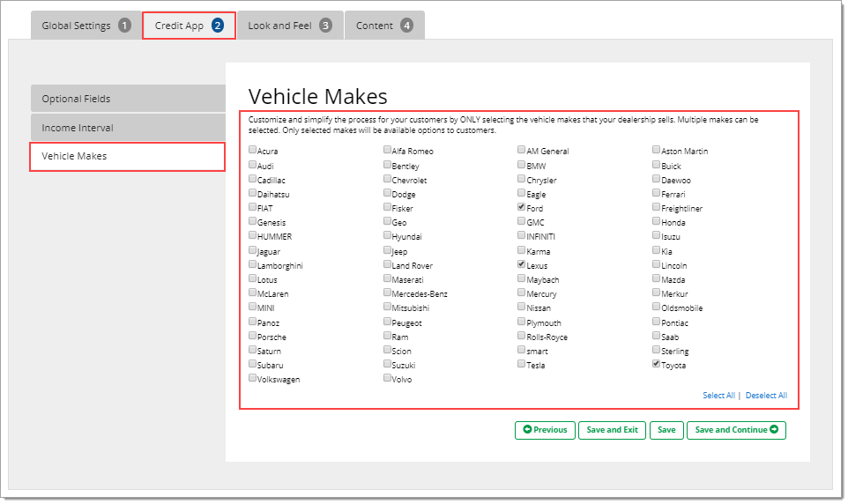Screen dimensions: 848x504
Task: Switch to the Credit App tab
Action: click(x=189, y=26)
